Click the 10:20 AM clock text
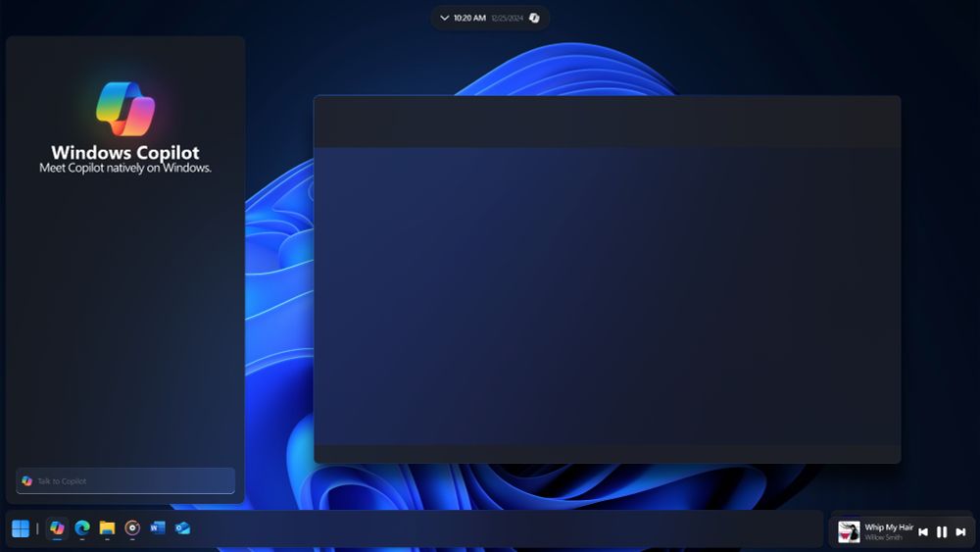 point(470,18)
